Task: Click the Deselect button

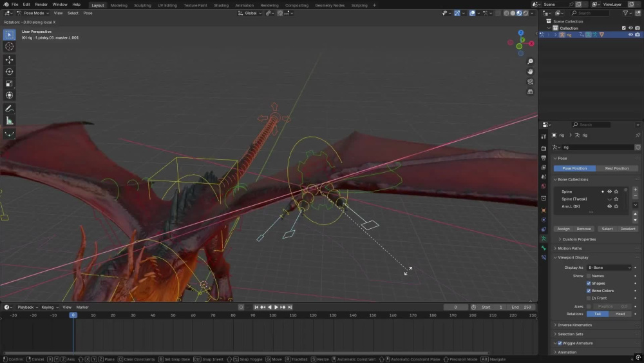Action: coord(627,229)
